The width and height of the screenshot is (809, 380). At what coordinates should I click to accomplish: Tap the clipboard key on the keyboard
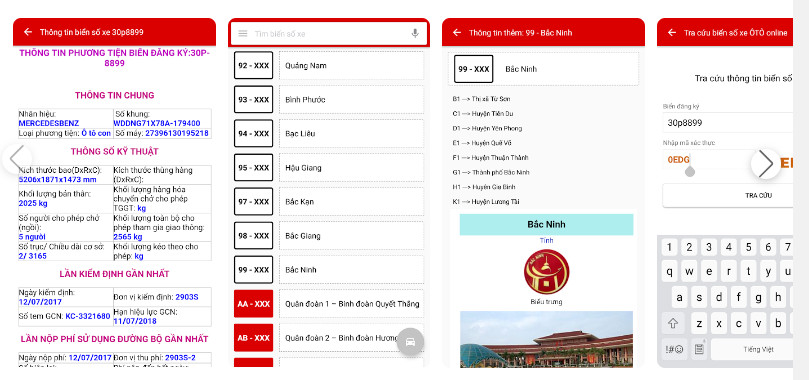(699, 349)
